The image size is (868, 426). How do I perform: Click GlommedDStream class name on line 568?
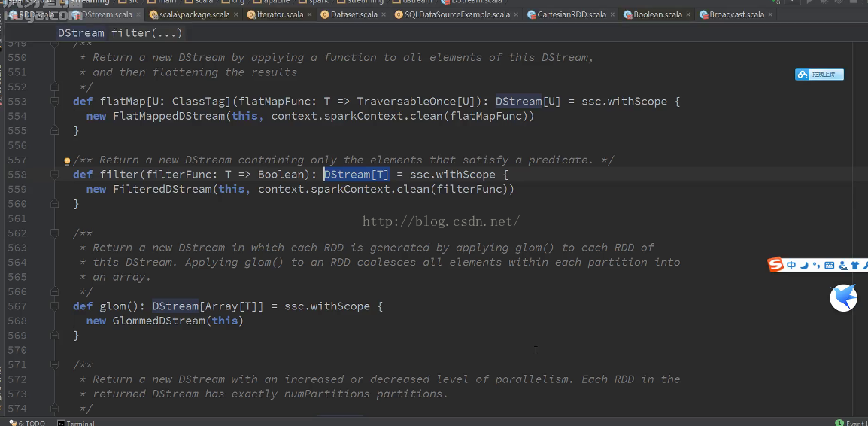tap(159, 321)
